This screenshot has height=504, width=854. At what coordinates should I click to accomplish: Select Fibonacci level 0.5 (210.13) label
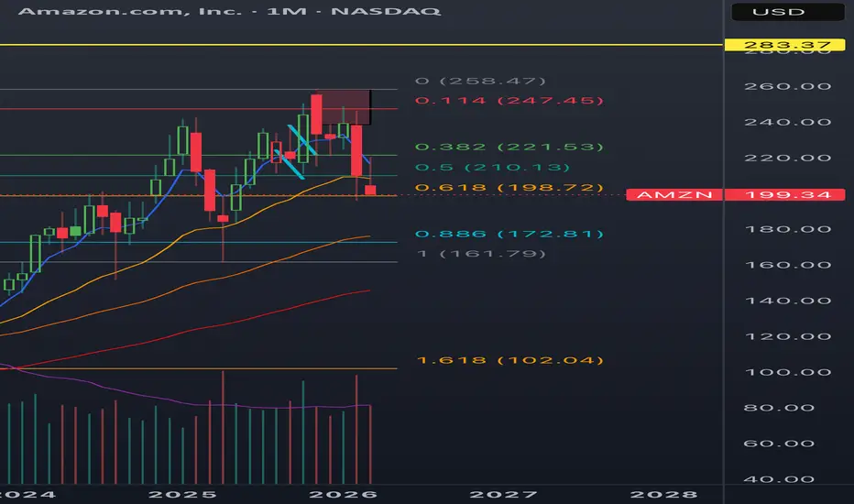click(x=492, y=168)
